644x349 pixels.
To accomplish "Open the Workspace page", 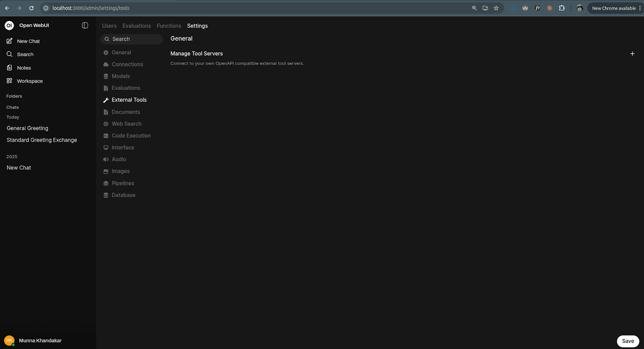I will tap(29, 81).
